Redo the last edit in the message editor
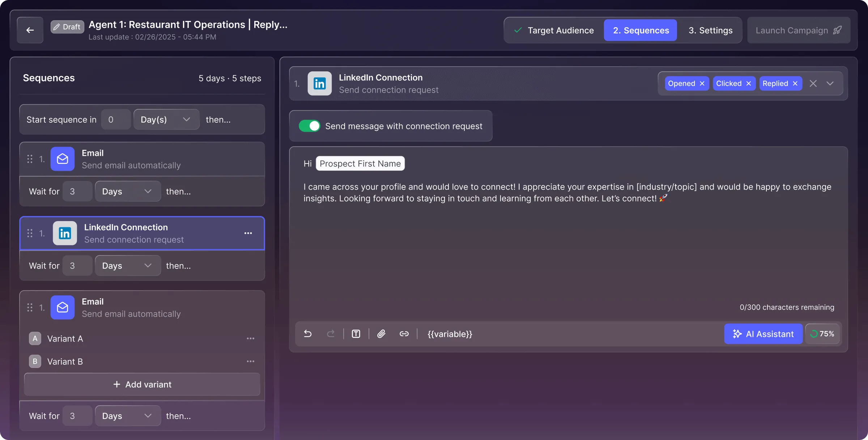868x440 pixels. click(x=331, y=334)
